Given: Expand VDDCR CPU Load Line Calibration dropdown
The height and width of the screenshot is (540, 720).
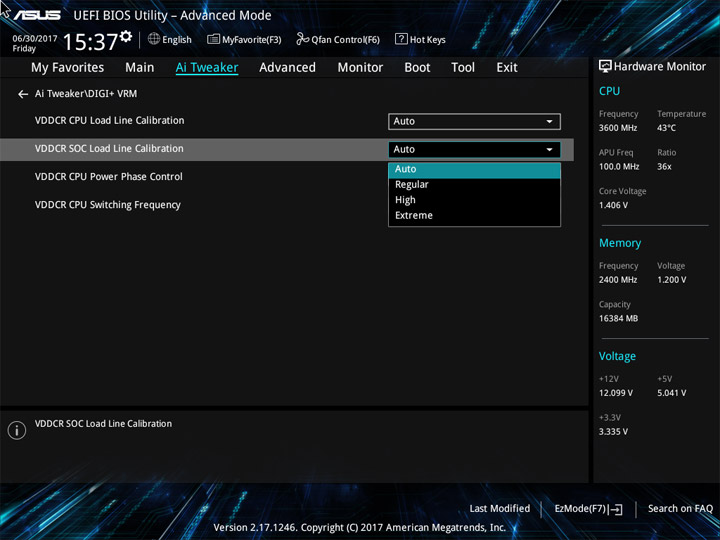Looking at the screenshot, I should [474, 121].
